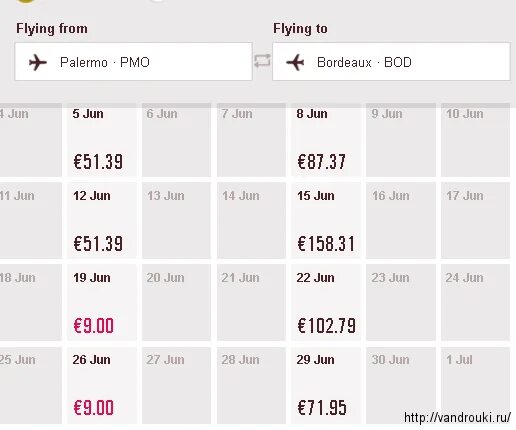Screen dimensions: 516x430
Task: Click the greyed-out 23 Jun cell
Action: (x=401, y=303)
